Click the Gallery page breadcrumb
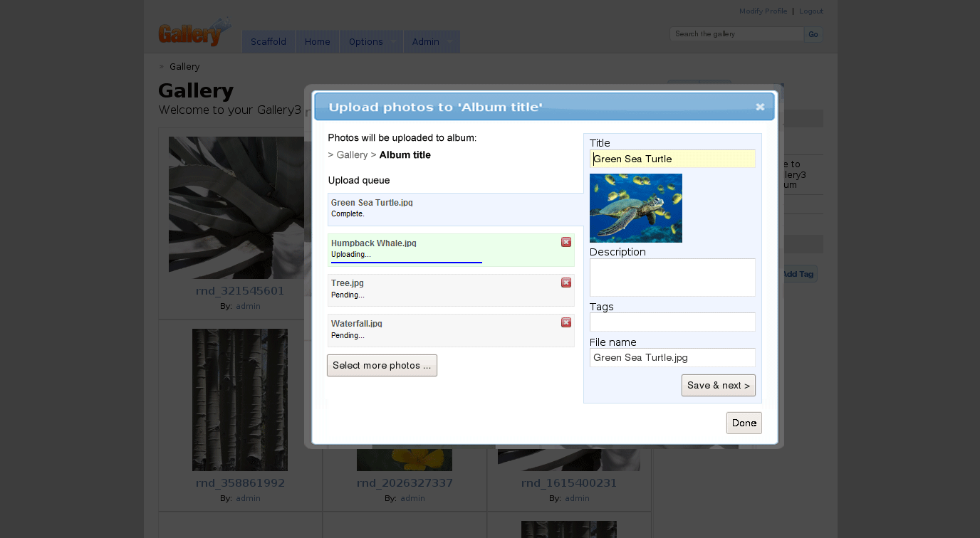Viewport: 980px width, 538px height. click(x=184, y=67)
